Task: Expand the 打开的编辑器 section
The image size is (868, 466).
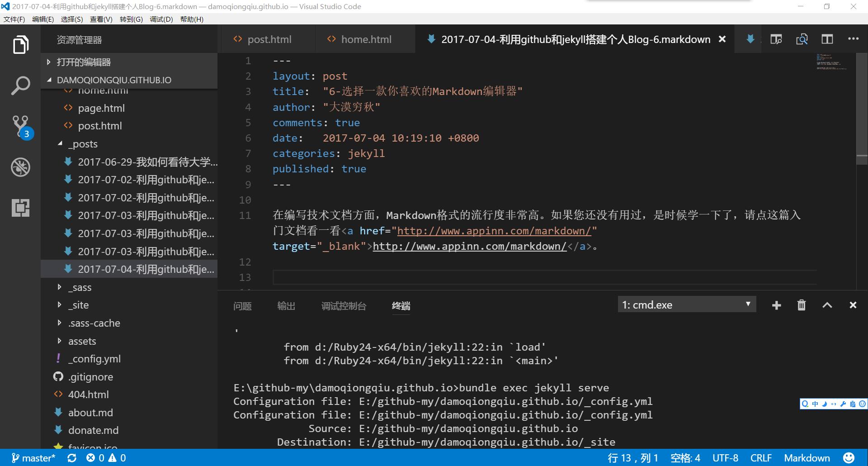Action: tap(129, 62)
